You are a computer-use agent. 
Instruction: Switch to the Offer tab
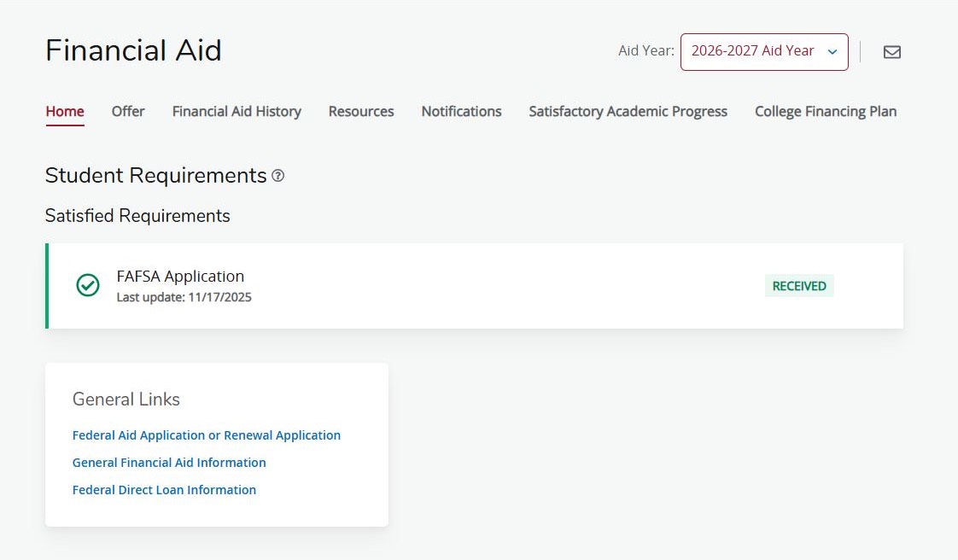point(128,112)
